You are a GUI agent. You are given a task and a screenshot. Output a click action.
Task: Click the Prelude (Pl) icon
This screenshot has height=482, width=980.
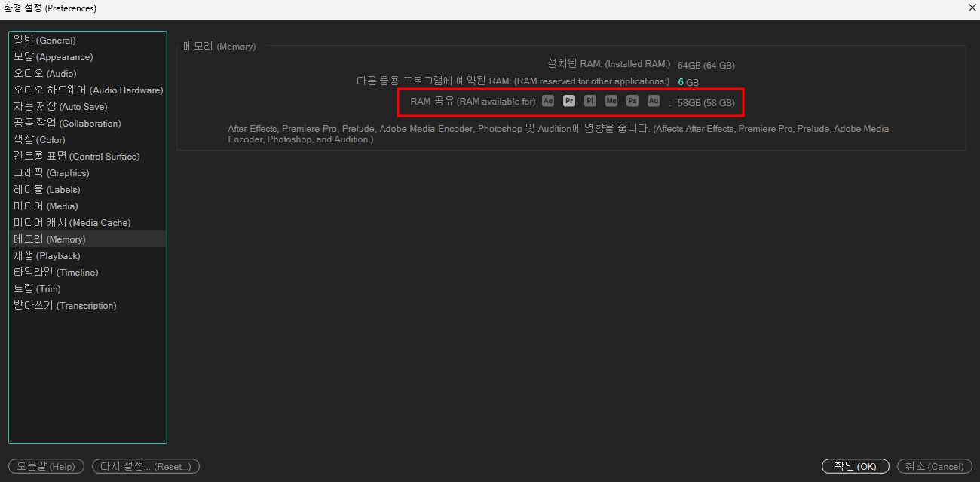tap(590, 99)
